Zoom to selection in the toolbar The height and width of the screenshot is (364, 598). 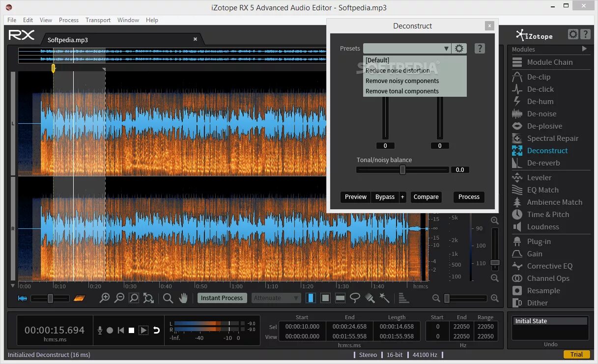[x=134, y=298]
